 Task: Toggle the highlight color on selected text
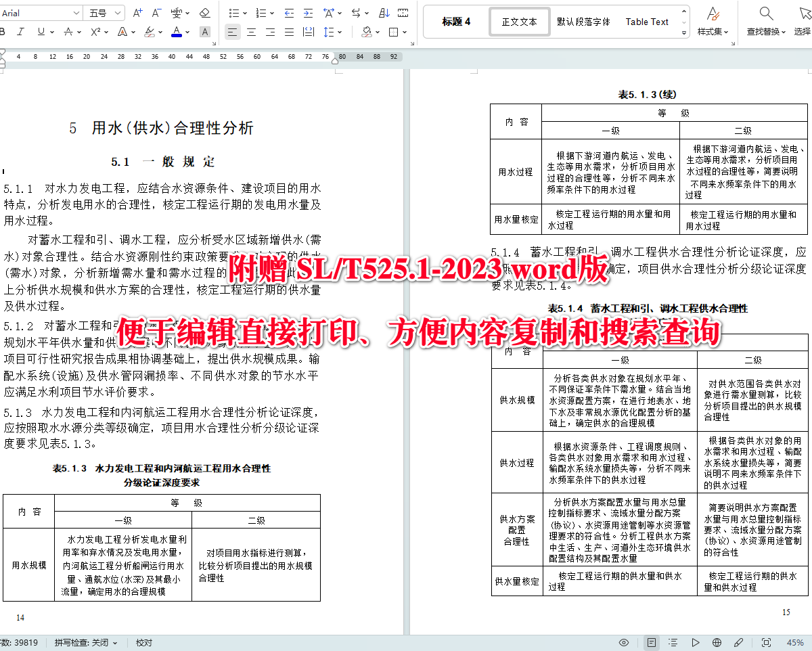(x=149, y=32)
